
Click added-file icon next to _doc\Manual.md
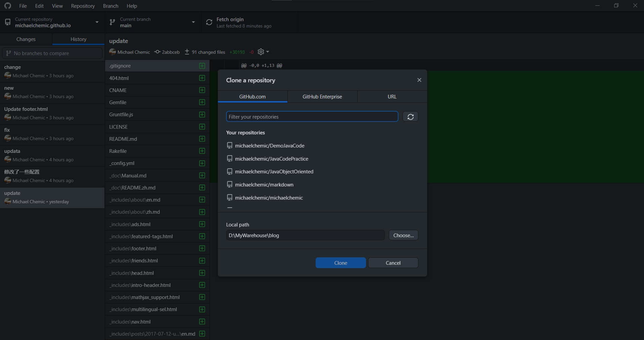pyautogui.click(x=202, y=175)
